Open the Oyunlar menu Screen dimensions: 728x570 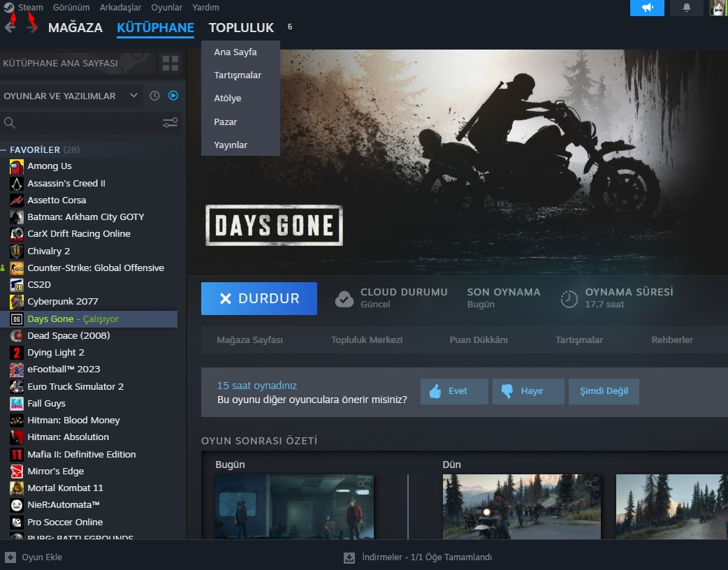(x=167, y=8)
